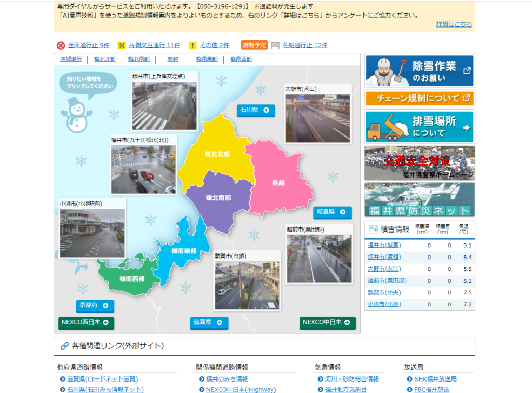Click the down-arrow icon on 滋賀県 button
532x393 pixels.
coord(219,322)
